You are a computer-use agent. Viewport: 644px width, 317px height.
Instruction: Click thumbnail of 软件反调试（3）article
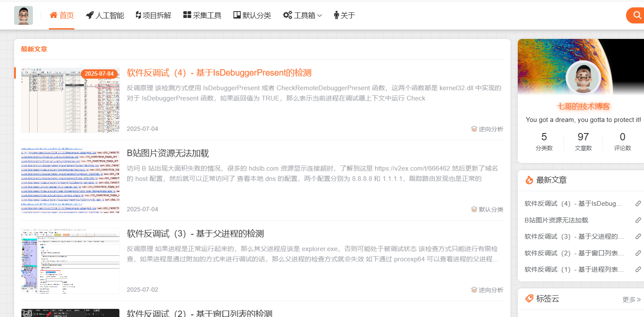(70, 261)
